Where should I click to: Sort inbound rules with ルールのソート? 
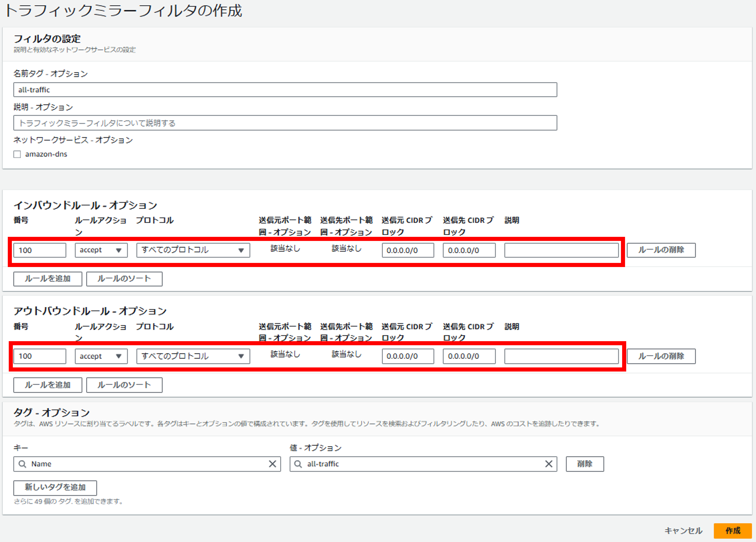tap(124, 279)
